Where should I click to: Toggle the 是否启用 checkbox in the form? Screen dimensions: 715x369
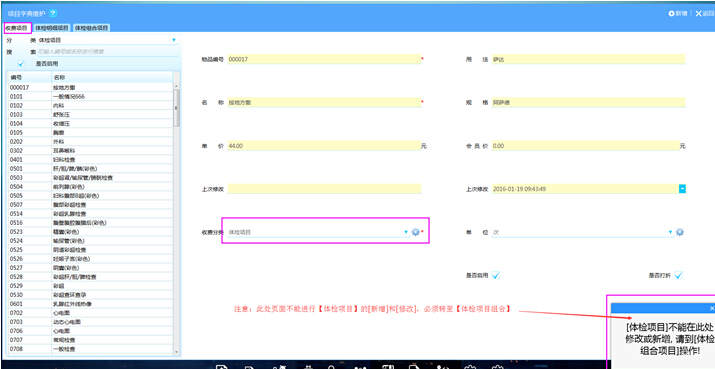point(496,275)
